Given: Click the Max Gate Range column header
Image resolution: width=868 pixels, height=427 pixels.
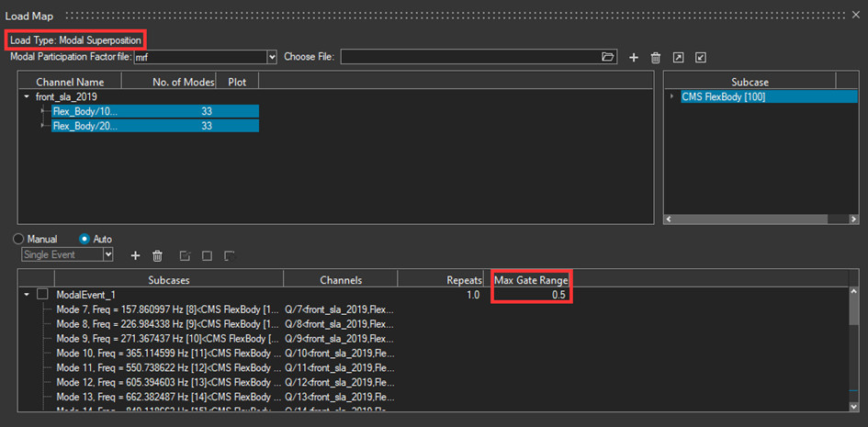Looking at the screenshot, I should 531,279.
